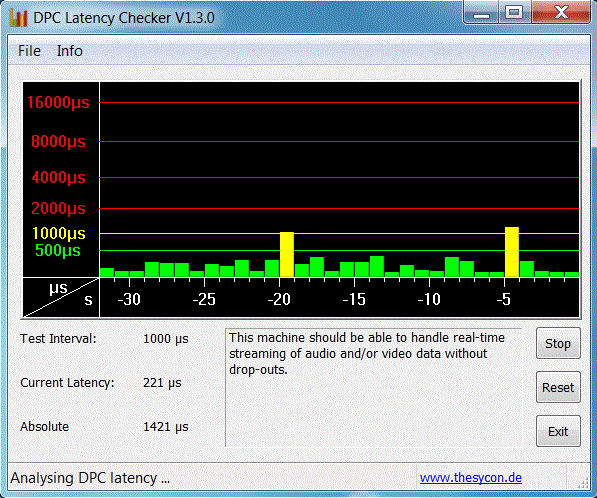Close the window with X button
Image resolution: width=597 pixels, height=498 pixels.
[561, 12]
